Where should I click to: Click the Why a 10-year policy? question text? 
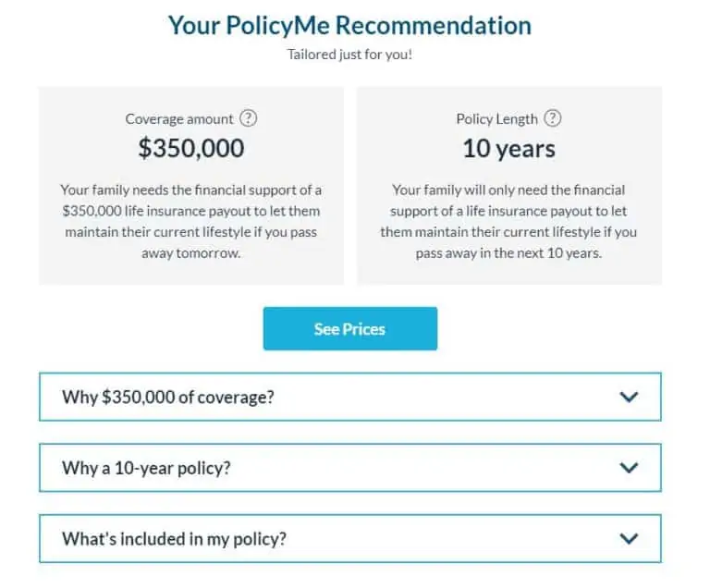pyautogui.click(x=146, y=468)
